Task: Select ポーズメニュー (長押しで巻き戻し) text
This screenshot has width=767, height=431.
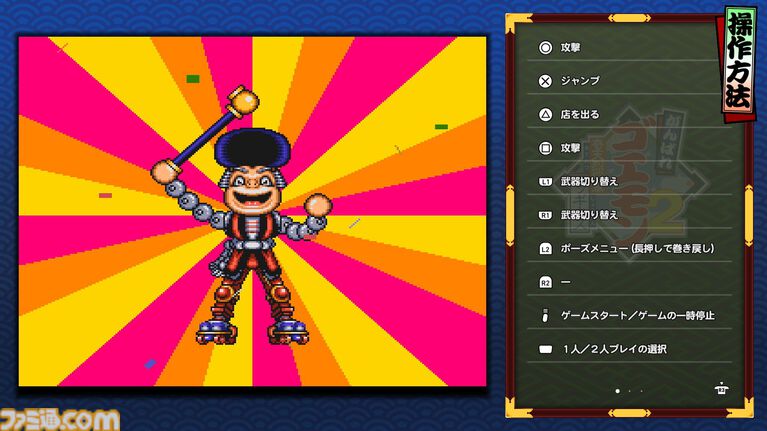Action: pyautogui.click(x=637, y=249)
